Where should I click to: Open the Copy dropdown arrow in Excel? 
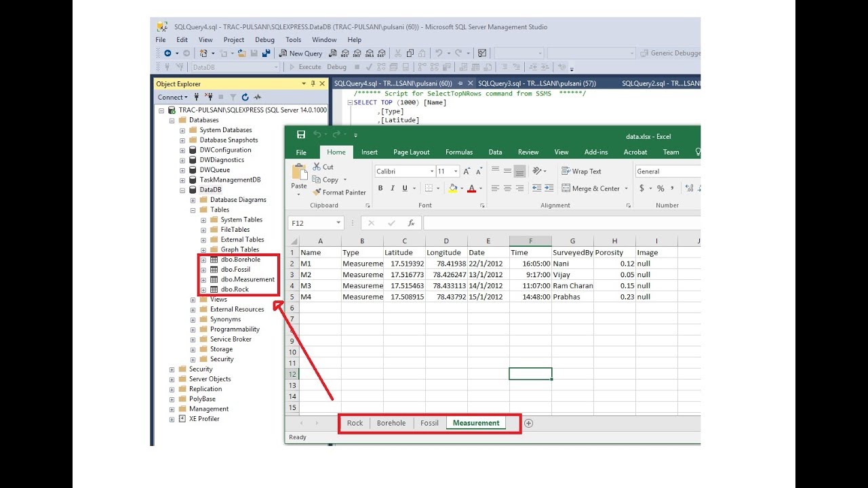tap(345, 180)
